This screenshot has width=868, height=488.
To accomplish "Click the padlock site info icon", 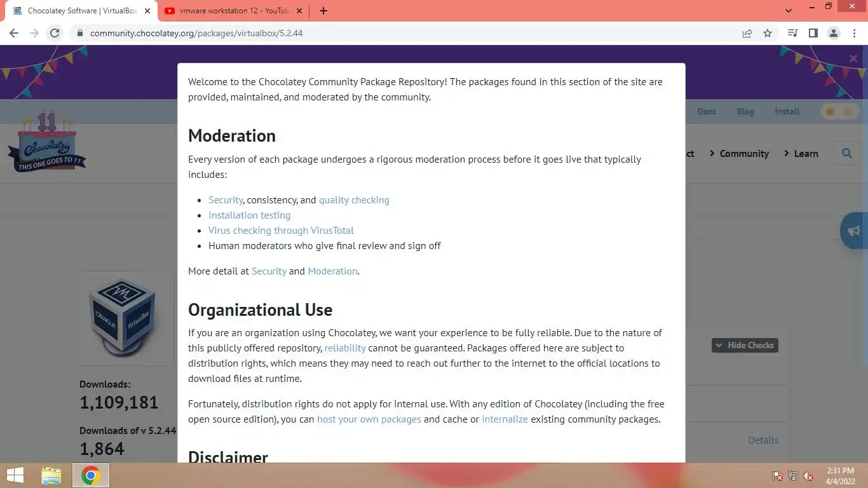I will click(79, 33).
